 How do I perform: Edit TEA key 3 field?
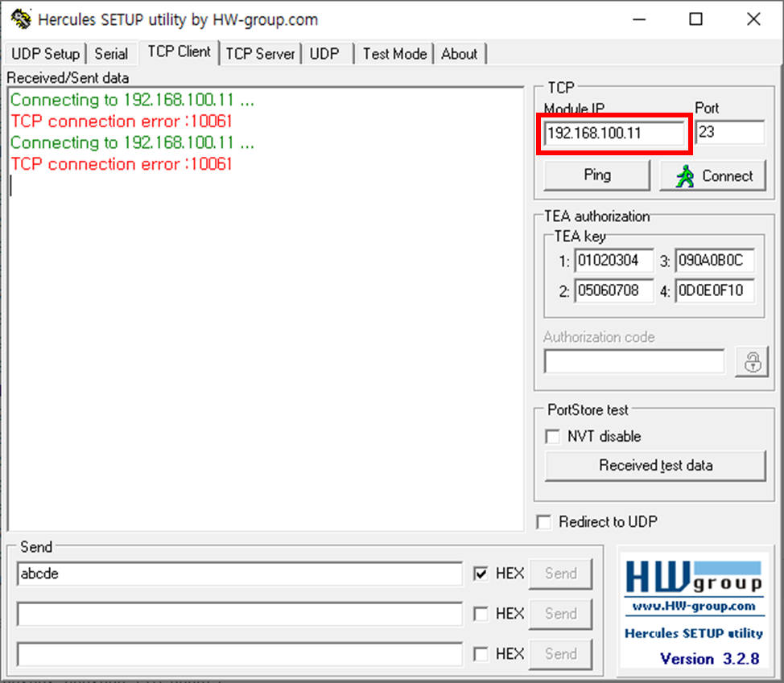pos(715,261)
